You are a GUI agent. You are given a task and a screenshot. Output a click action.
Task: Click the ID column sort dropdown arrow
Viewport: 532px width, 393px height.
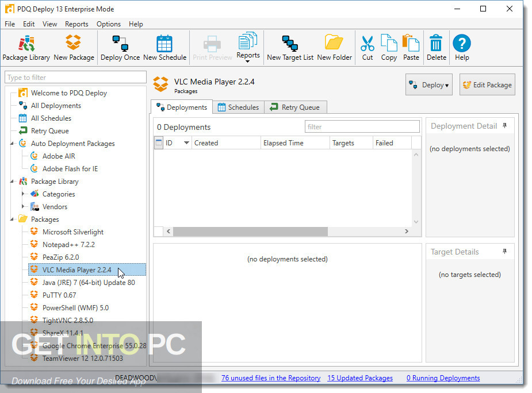(186, 142)
